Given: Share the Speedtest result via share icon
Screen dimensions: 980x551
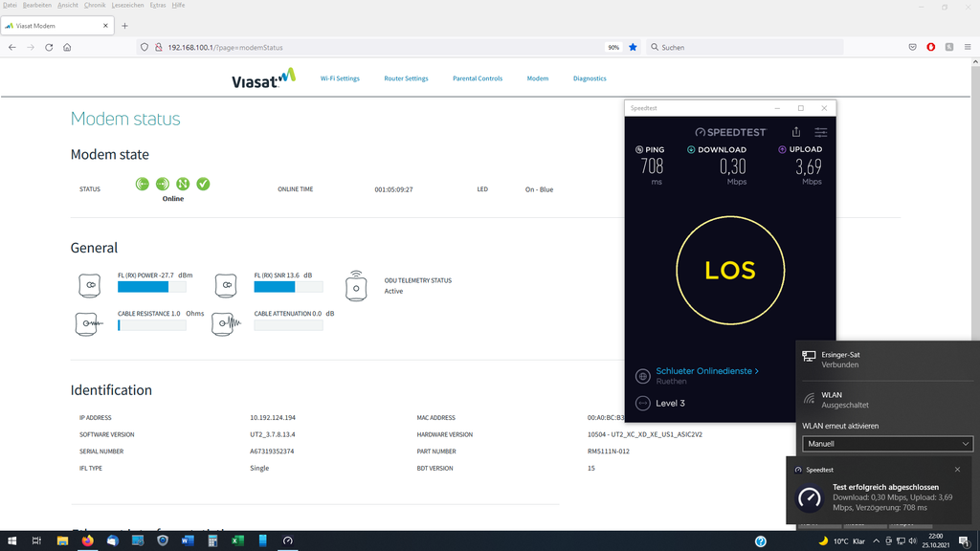Looking at the screenshot, I should [796, 132].
